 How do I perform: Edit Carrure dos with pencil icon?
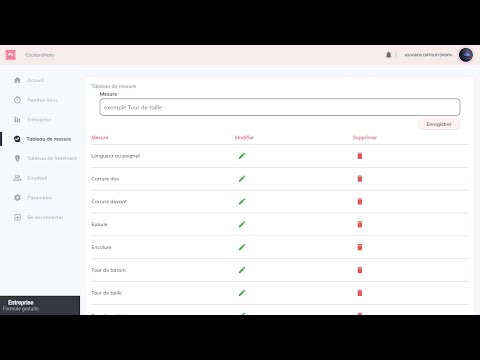(242, 179)
